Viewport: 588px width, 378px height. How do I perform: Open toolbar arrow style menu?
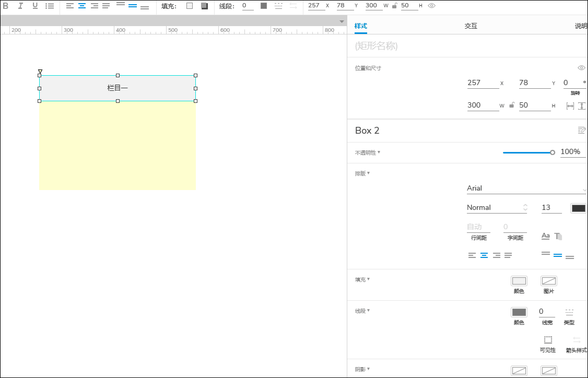pos(293,6)
